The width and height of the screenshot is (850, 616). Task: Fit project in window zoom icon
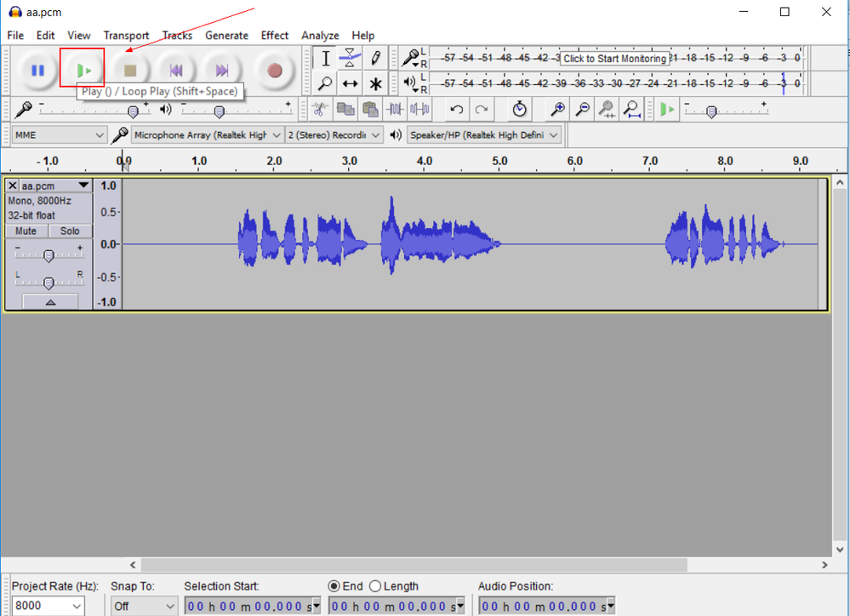coord(632,110)
